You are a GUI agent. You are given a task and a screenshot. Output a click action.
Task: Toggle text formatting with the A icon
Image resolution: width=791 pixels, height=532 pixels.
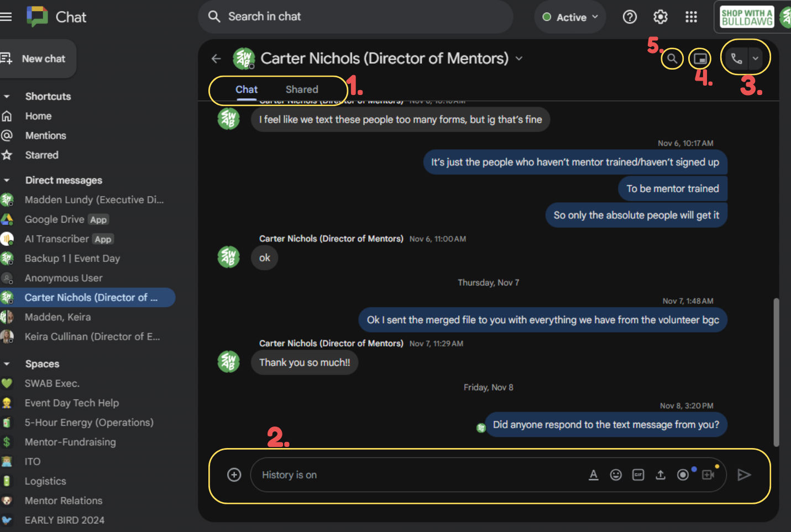pyautogui.click(x=593, y=475)
